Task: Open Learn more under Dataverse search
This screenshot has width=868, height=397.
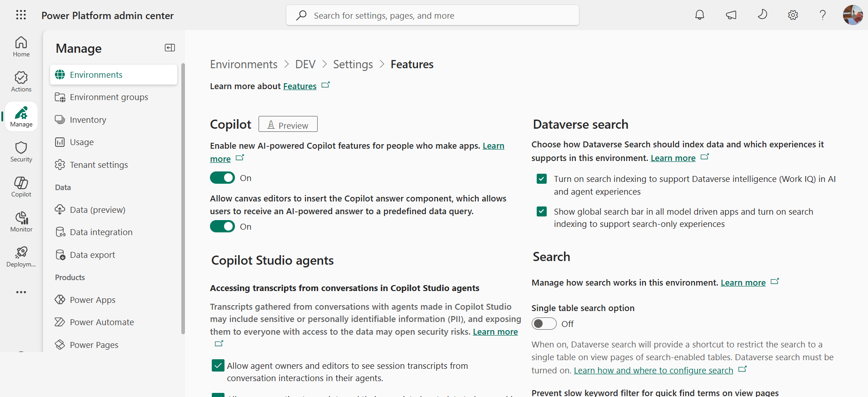Action: coord(673,158)
